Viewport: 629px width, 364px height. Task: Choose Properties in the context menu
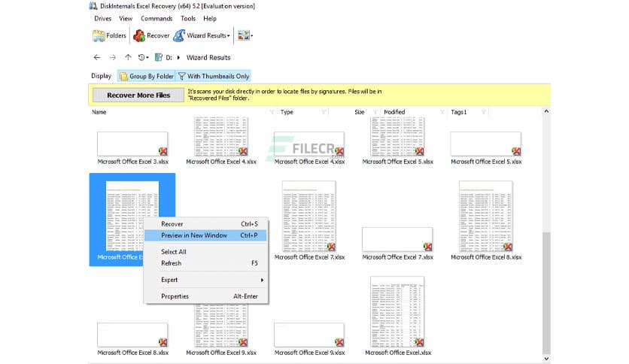point(206,296)
